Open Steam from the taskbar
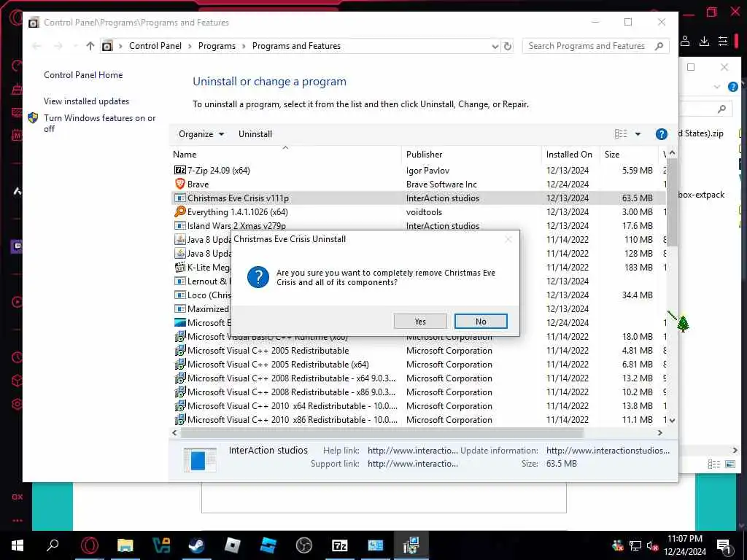Image resolution: width=747 pixels, height=560 pixels. pyautogui.click(x=196, y=545)
